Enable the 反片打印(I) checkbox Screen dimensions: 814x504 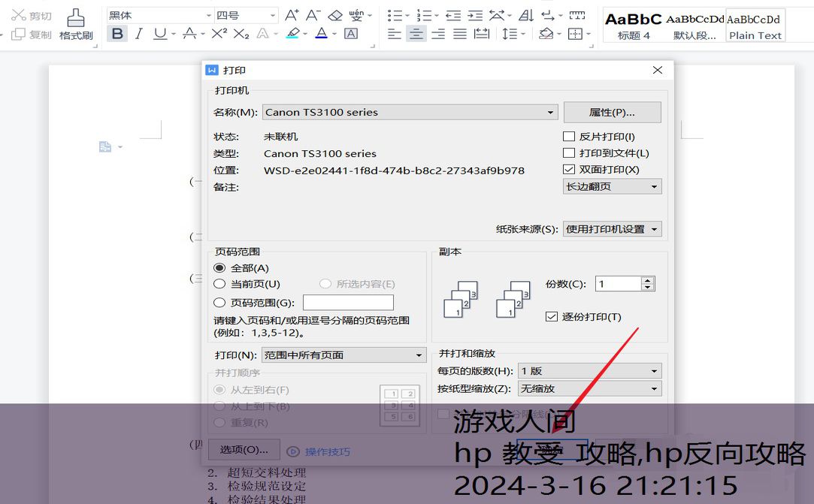tap(569, 137)
